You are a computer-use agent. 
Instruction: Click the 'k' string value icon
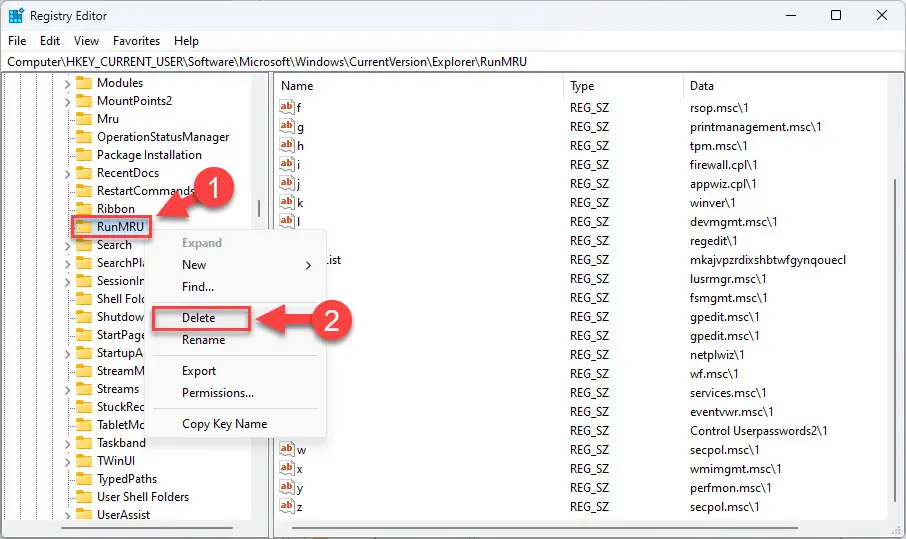coord(287,202)
